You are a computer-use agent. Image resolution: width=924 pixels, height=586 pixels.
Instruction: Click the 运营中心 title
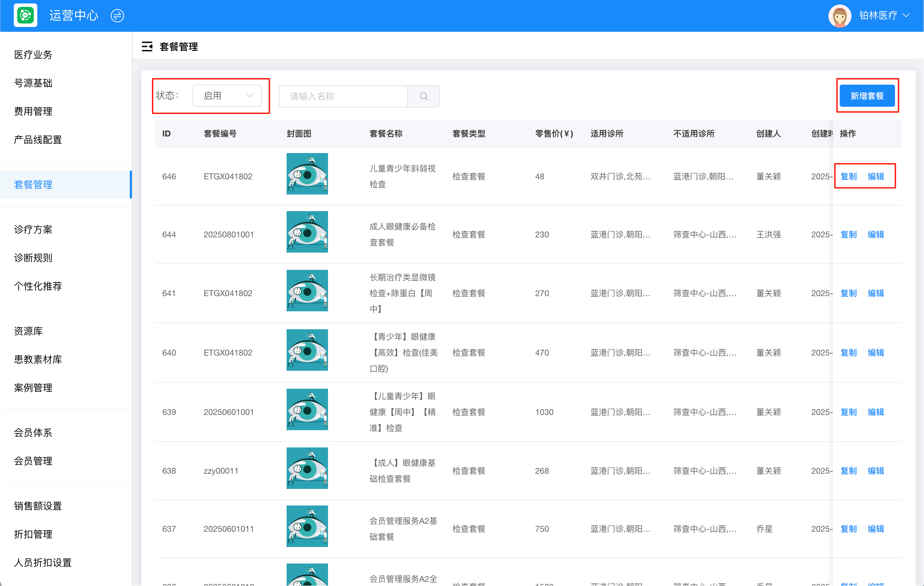[74, 16]
